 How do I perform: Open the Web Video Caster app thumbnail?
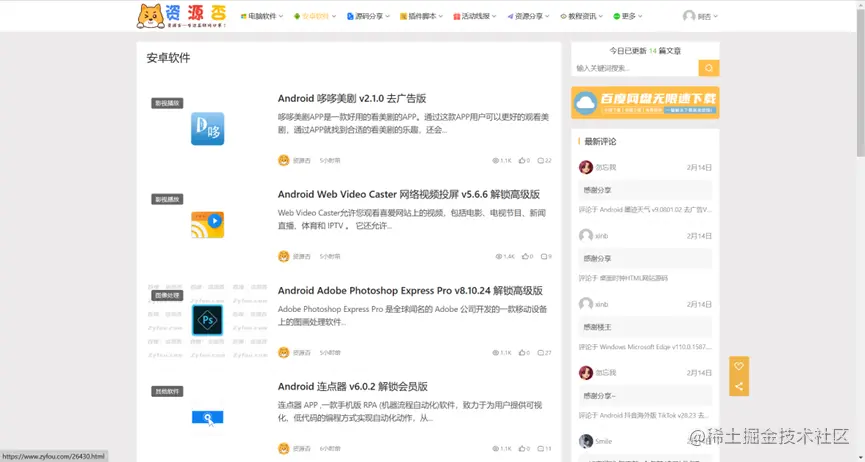(x=207, y=225)
